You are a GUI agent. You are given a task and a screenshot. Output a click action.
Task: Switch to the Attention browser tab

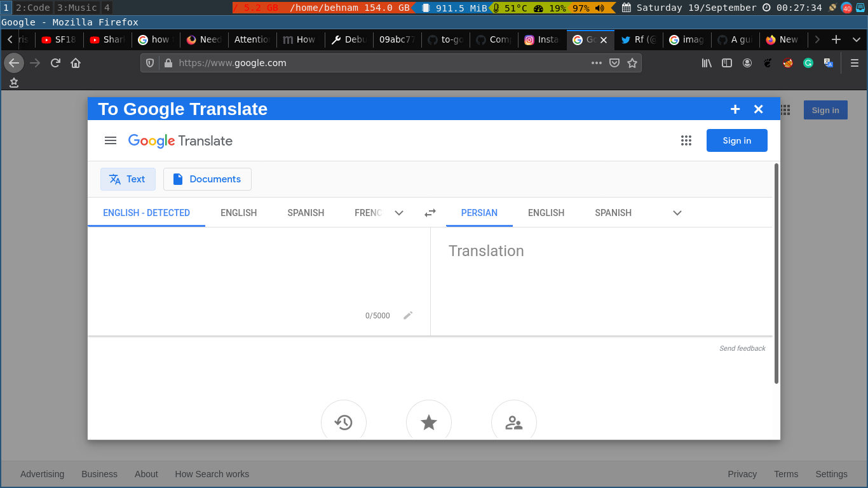point(252,39)
